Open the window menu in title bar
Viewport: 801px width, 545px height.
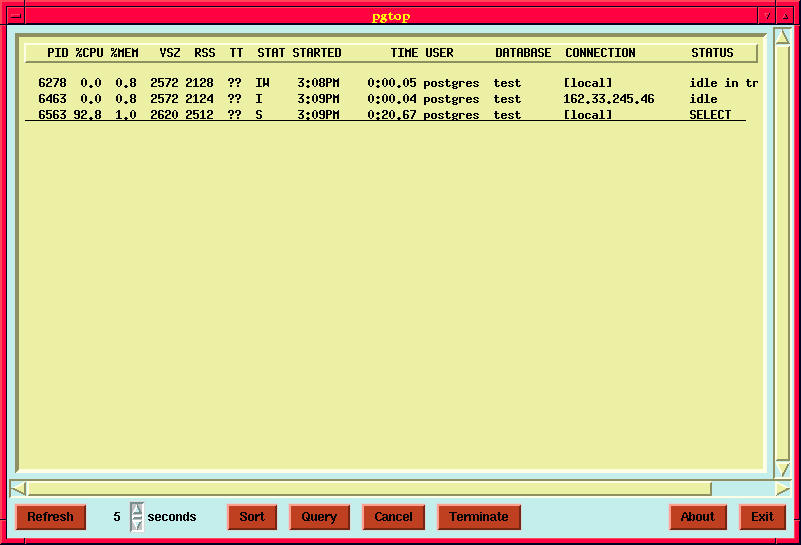pos(15,16)
